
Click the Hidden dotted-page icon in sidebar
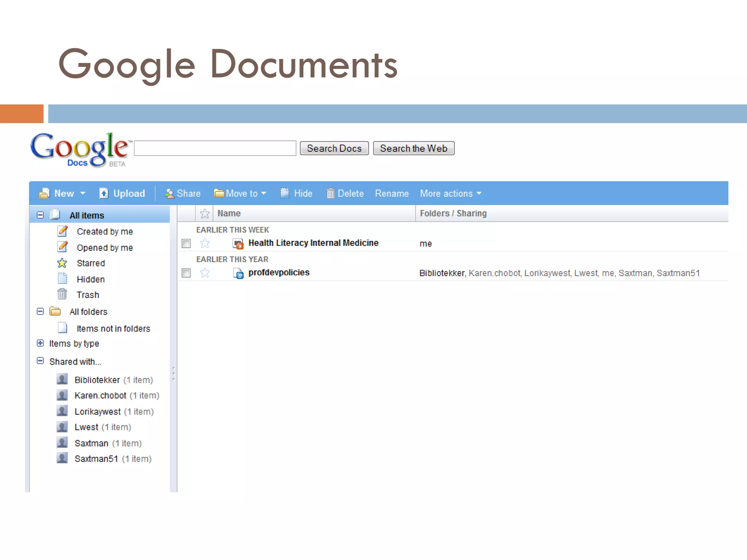click(x=62, y=279)
